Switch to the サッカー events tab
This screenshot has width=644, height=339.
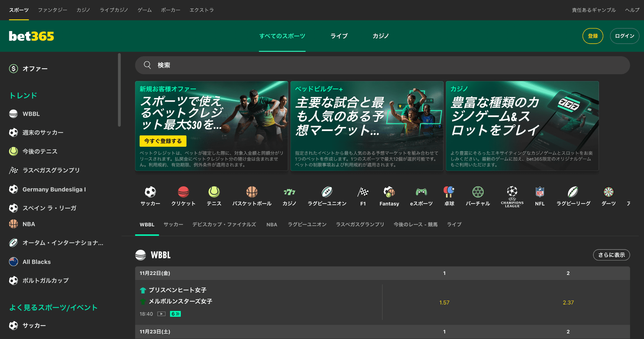click(173, 225)
